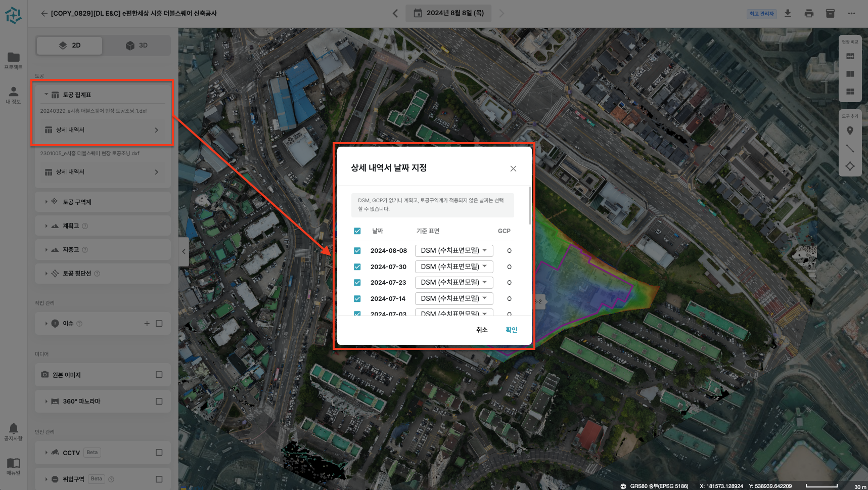This screenshot has height=490, width=868.
Task: Switch to the 2D view tab
Action: click(x=70, y=46)
